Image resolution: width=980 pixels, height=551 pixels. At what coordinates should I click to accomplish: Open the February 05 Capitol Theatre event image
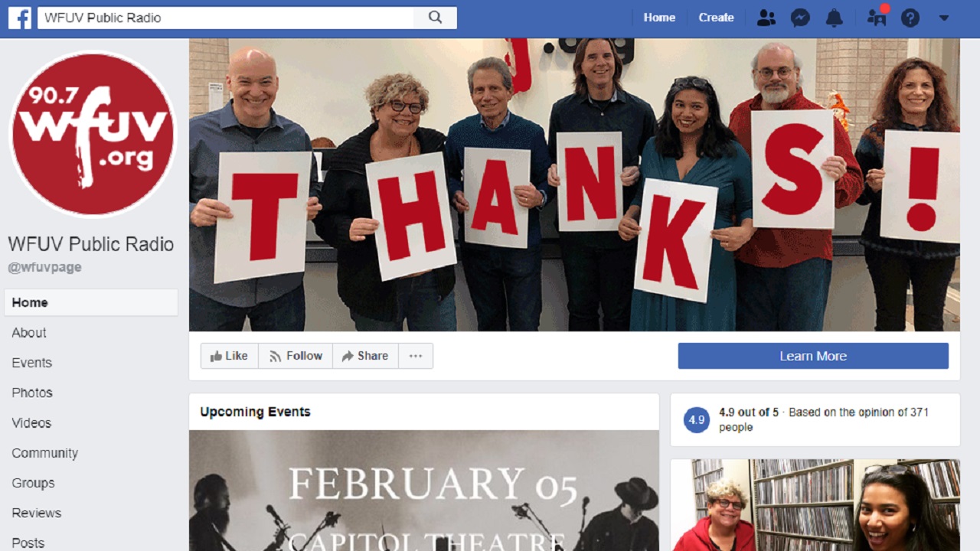pos(424,491)
